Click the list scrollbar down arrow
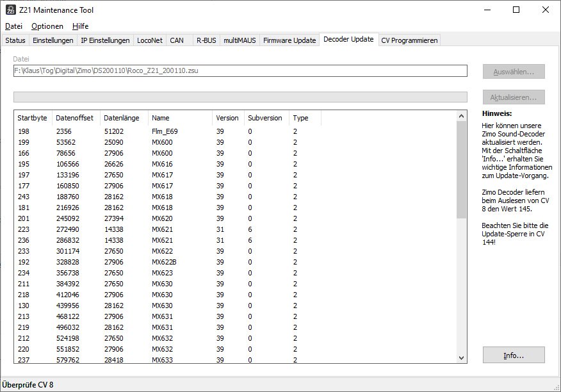This screenshot has height=392, width=561. (x=461, y=357)
